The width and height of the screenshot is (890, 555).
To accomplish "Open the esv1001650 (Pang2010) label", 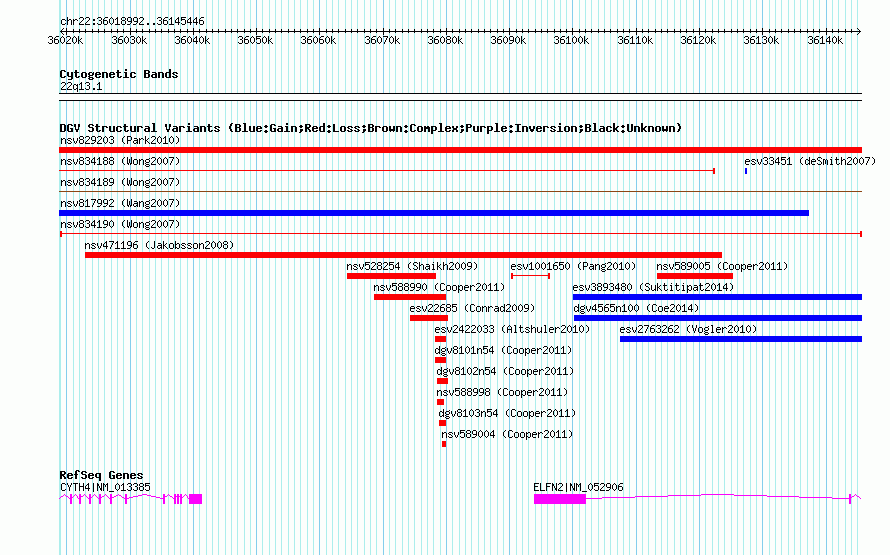I will (x=573, y=266).
